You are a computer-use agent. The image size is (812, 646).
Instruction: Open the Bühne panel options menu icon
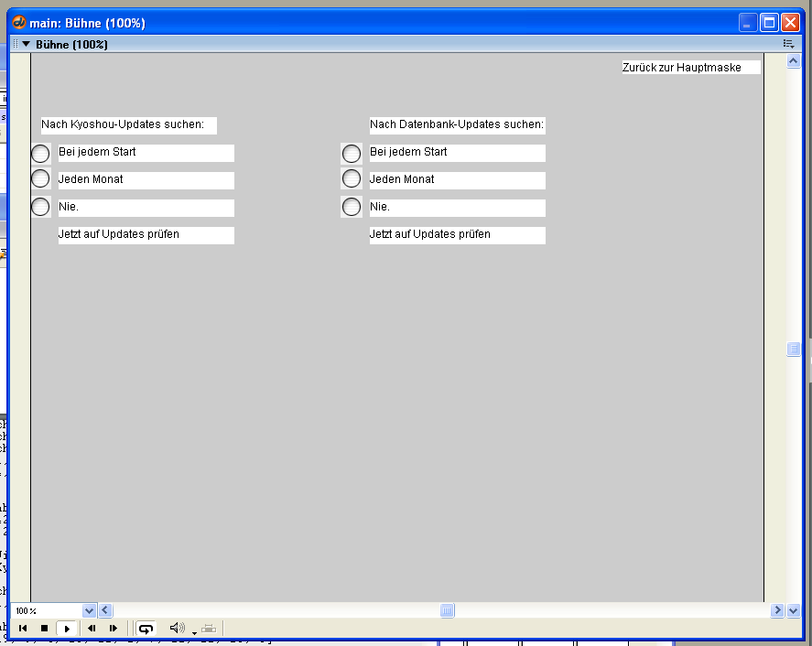coord(788,44)
